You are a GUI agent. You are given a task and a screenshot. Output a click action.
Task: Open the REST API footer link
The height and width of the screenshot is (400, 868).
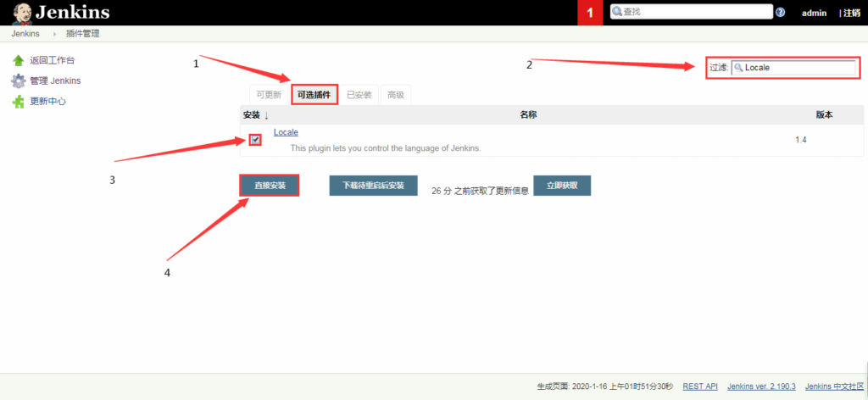click(x=700, y=386)
